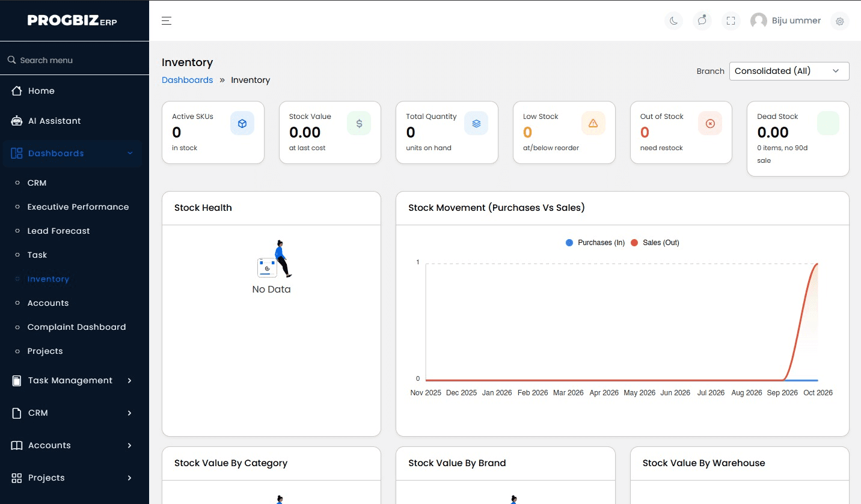Click the Accounts main menu chevron

point(130,445)
